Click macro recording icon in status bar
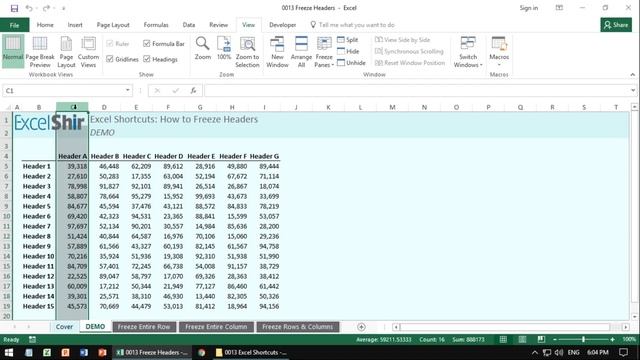The height and width of the screenshot is (360, 640). click(32, 340)
